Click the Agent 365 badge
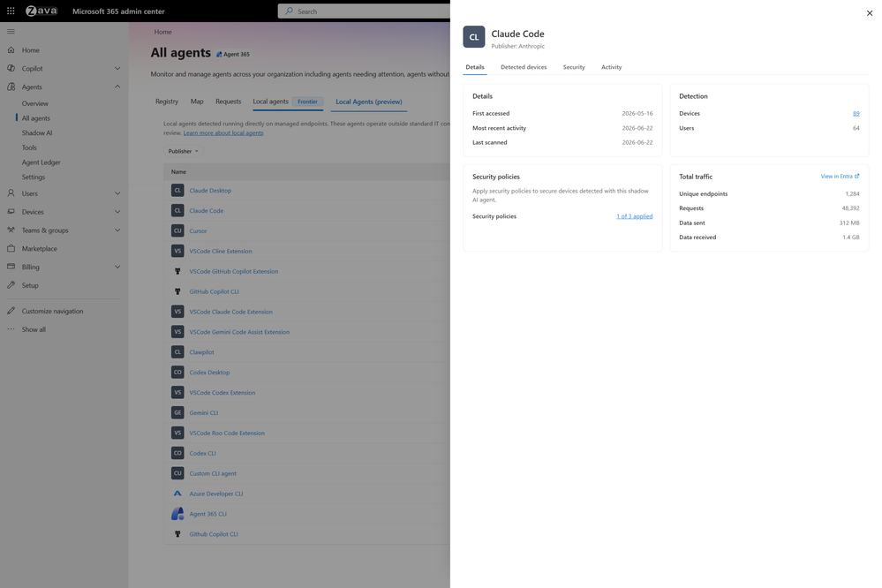882x588 pixels. (233, 54)
